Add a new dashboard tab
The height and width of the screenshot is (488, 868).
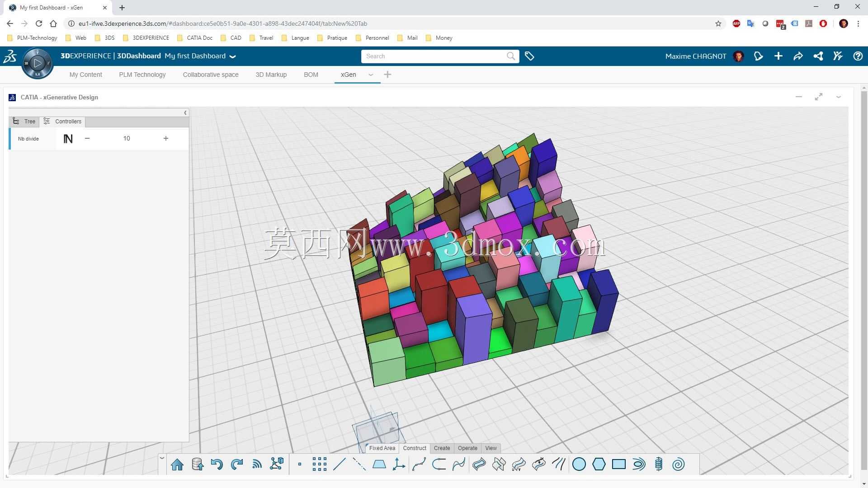[387, 75]
